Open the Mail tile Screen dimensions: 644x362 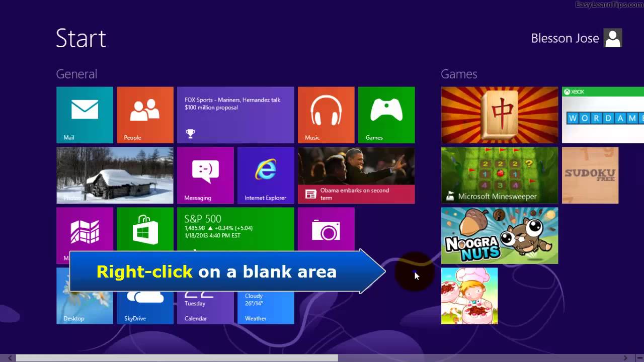[85, 115]
